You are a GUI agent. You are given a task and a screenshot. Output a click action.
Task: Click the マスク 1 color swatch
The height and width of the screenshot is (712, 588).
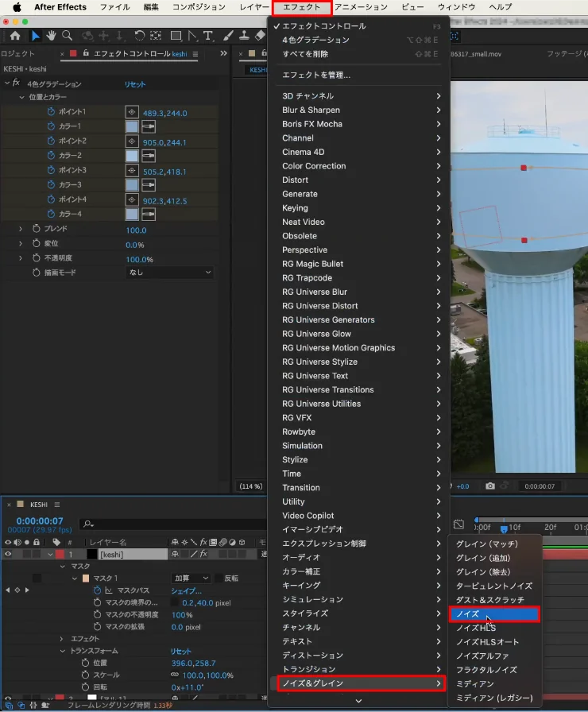click(86, 578)
